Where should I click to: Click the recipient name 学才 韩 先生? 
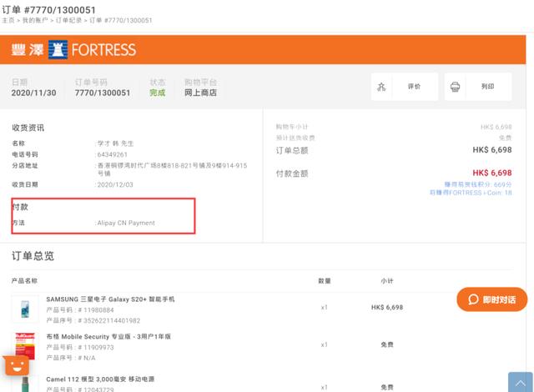pos(115,143)
